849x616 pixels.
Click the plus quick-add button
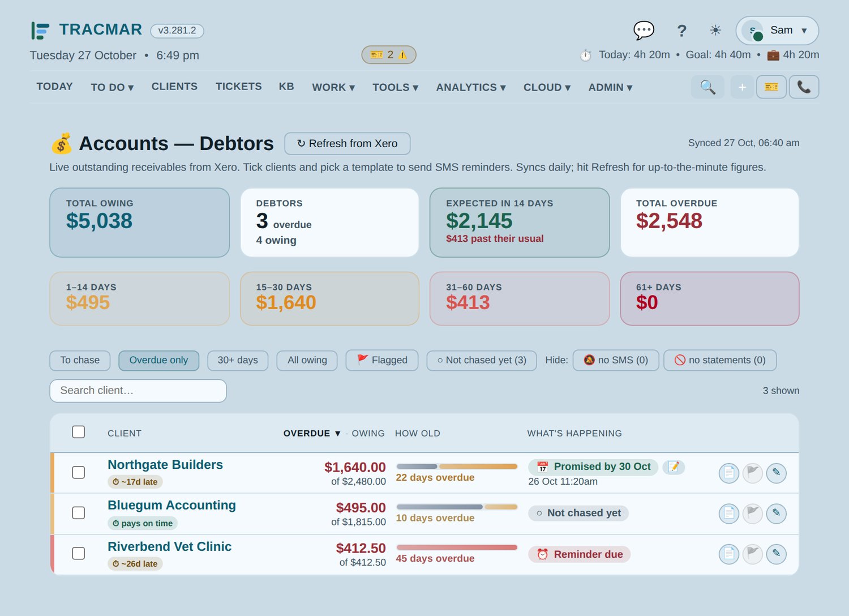tap(742, 87)
